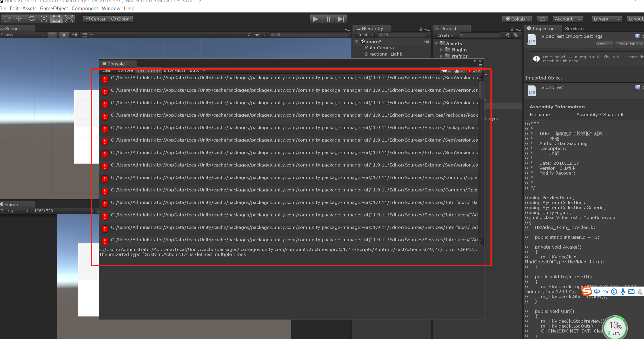Open the Window menu
Viewport: 644px width, 339px height.
point(111,8)
